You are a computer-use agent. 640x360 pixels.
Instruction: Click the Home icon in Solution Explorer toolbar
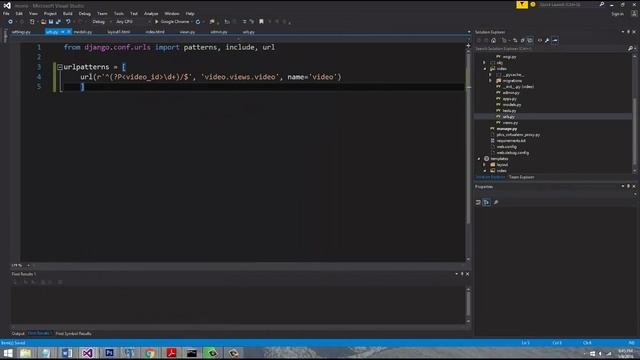[x=493, y=40]
